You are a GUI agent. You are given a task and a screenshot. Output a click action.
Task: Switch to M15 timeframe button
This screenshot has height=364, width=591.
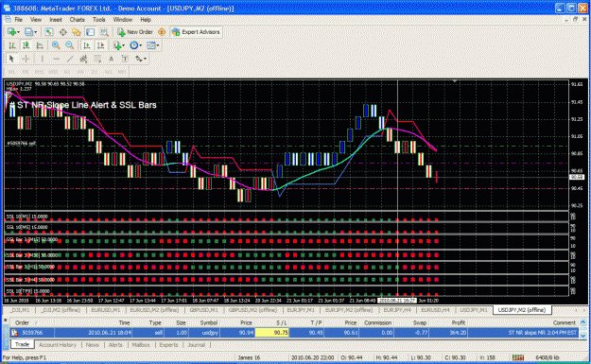39,72
